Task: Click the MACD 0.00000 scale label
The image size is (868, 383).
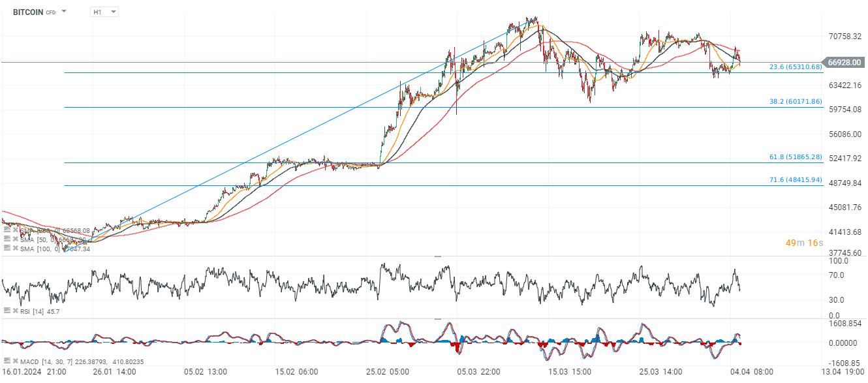Action: [844, 343]
